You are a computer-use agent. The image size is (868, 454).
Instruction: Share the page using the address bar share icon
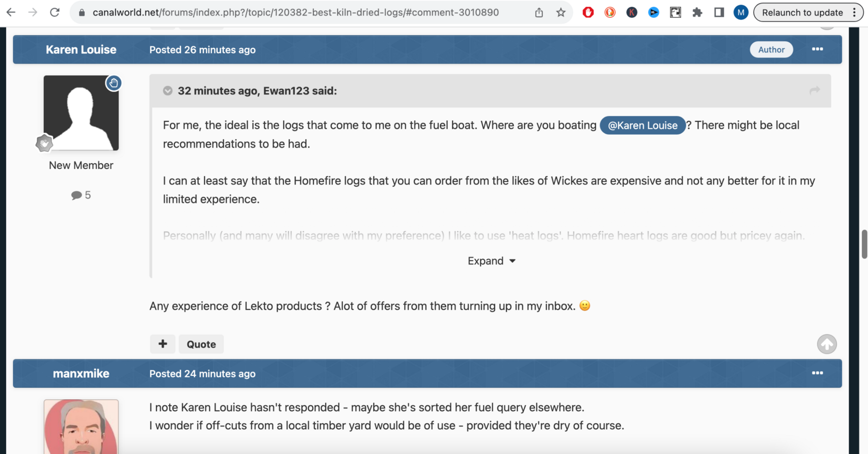pyautogui.click(x=539, y=12)
